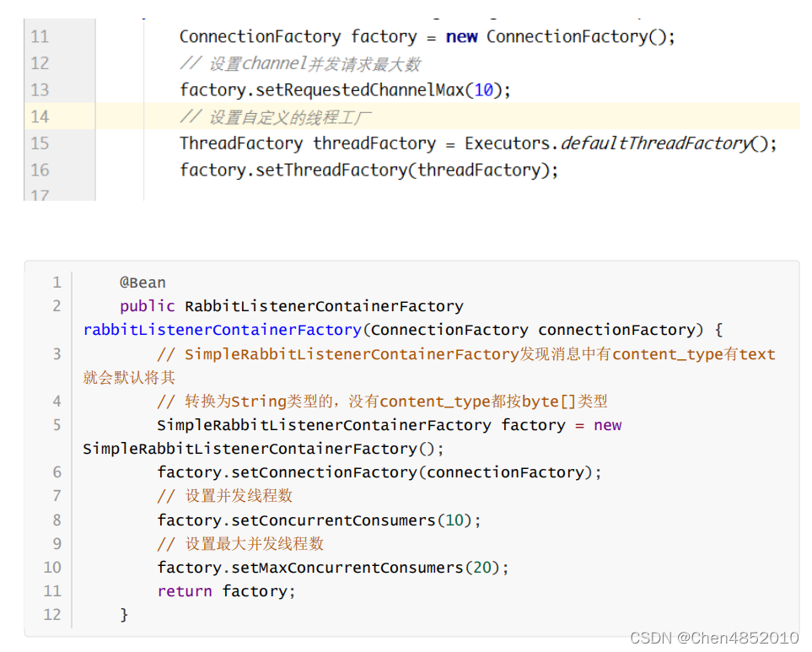Click line number 12 in the IDE gutter
812x652 pixels.
[x=40, y=63]
